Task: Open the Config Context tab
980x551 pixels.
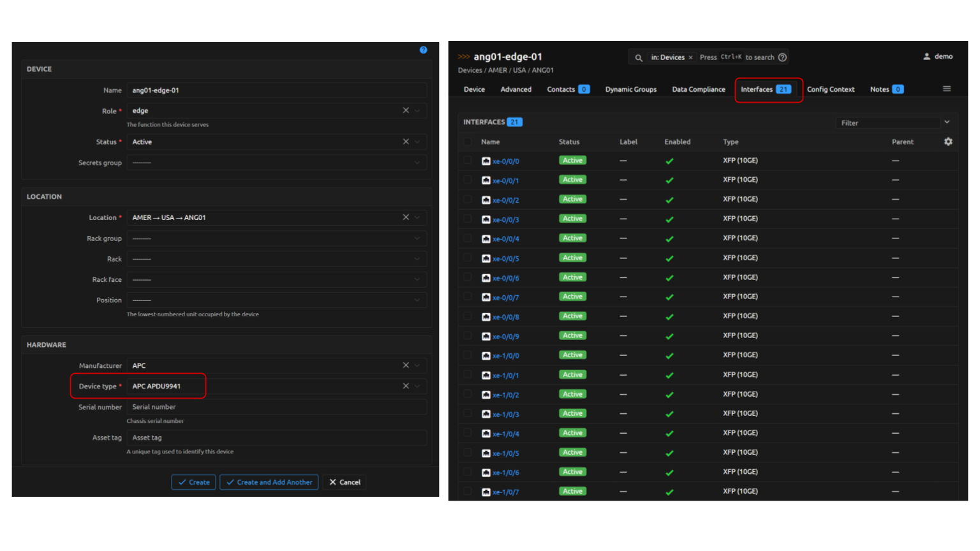Action: point(830,89)
